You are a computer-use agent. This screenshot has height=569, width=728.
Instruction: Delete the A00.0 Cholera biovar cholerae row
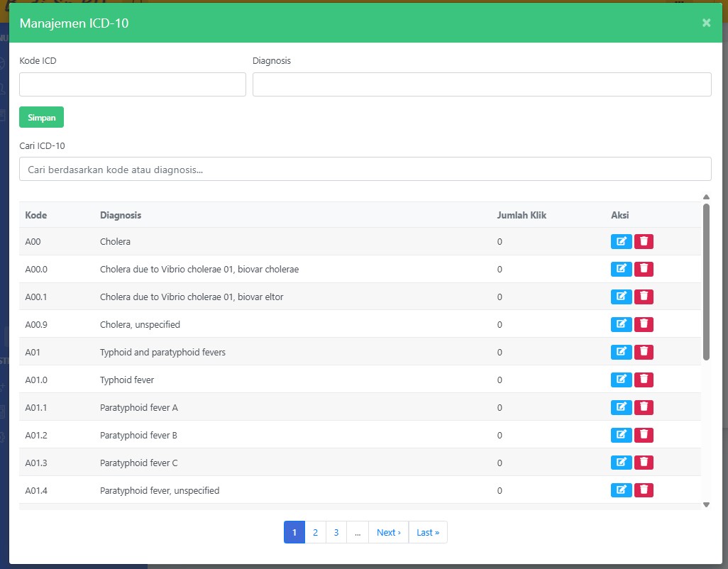[644, 269]
